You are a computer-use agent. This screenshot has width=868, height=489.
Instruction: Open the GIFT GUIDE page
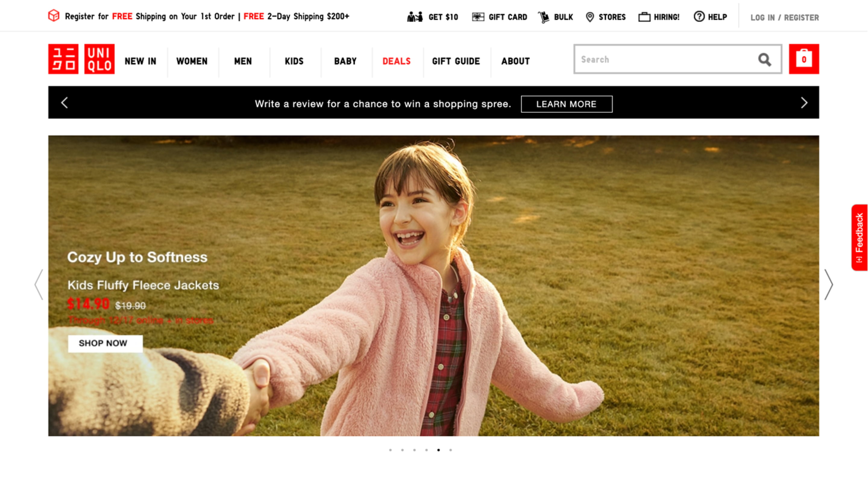coord(456,61)
